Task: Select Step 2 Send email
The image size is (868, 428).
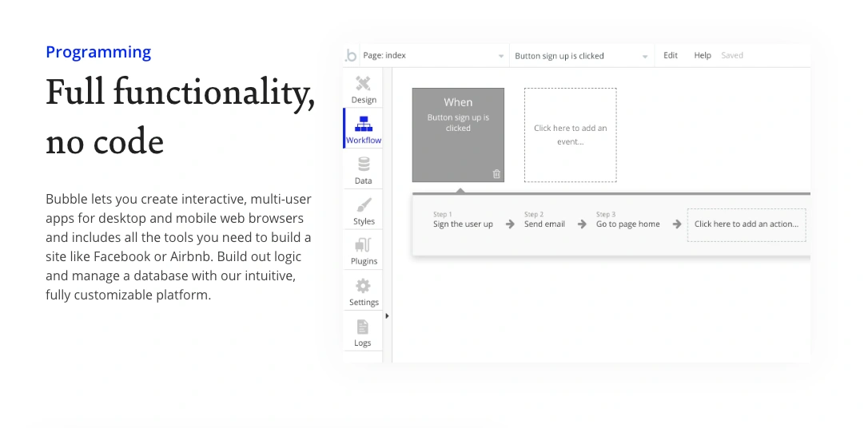Action: [544, 220]
